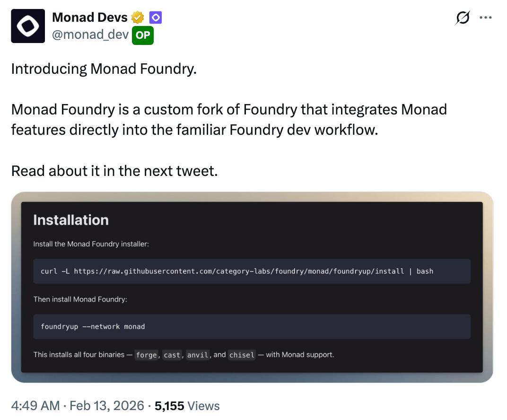Click the gold verified badge

138,18
